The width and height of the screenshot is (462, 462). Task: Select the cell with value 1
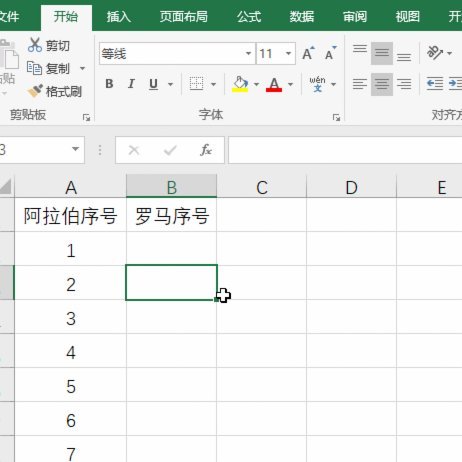71,249
